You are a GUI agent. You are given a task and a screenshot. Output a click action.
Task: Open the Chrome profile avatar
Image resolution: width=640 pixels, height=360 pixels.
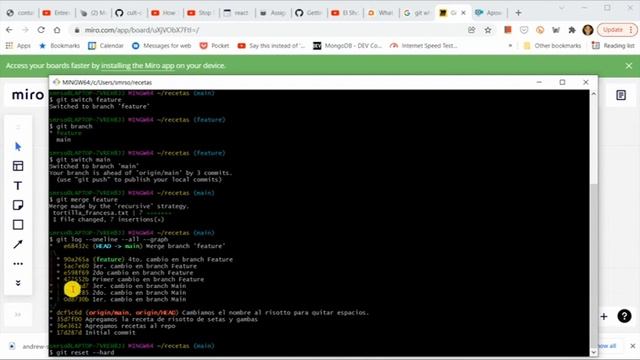pyautogui.click(x=588, y=30)
